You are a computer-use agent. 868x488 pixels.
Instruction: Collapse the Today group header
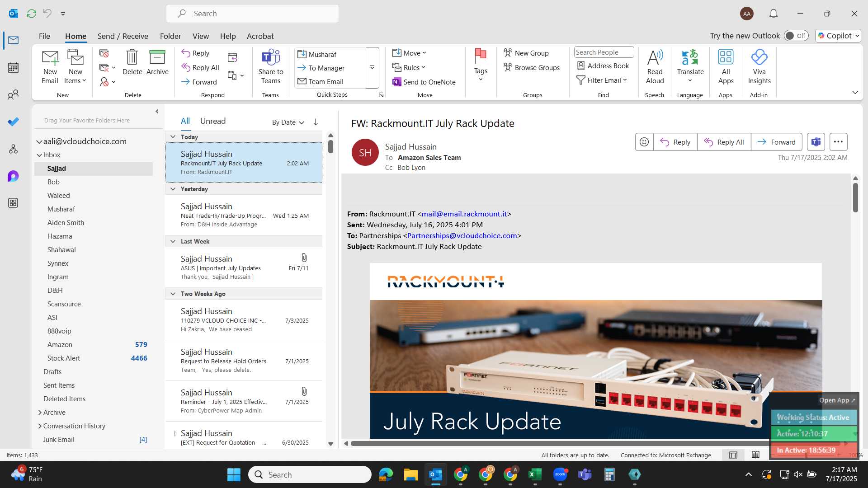tap(173, 136)
